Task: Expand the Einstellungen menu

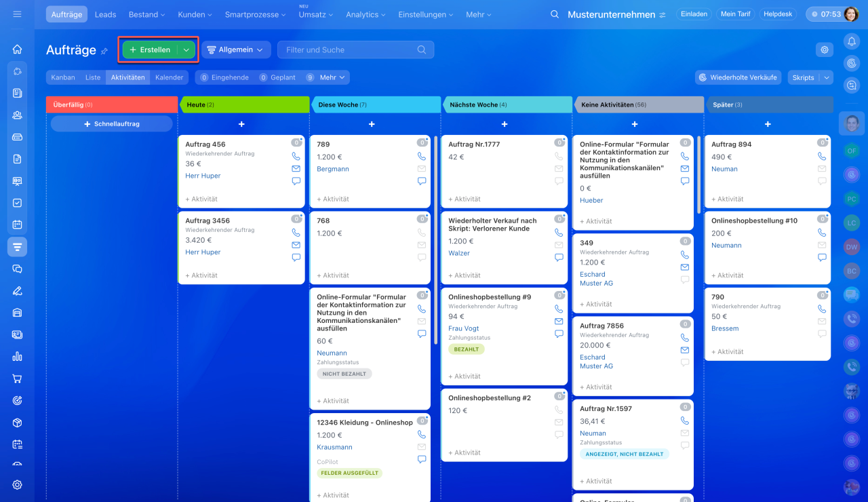Action: [x=427, y=14]
